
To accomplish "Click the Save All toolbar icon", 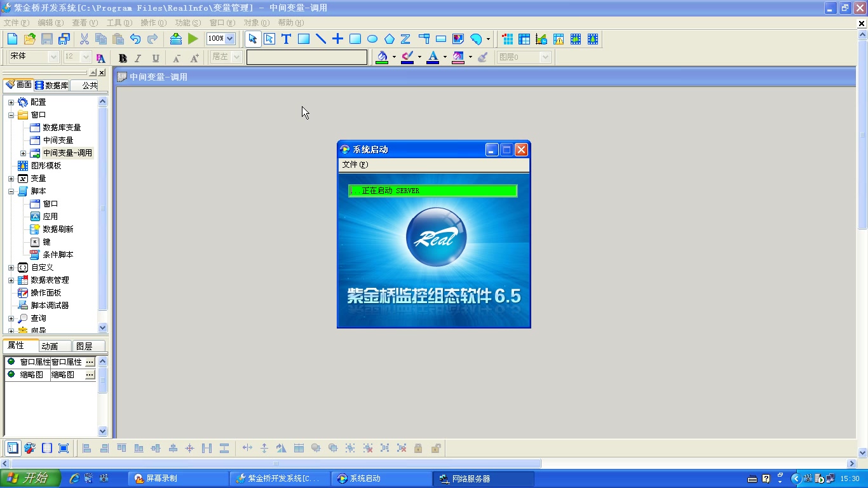I will (x=64, y=39).
